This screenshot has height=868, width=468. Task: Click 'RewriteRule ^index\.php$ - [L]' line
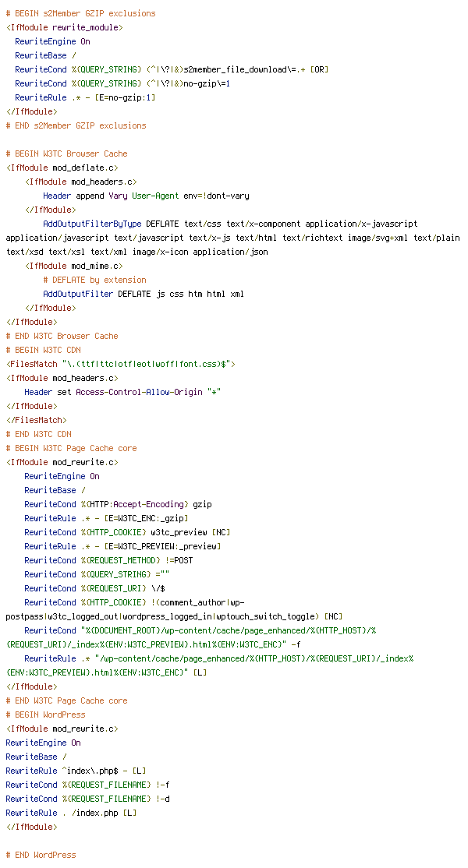tap(76, 771)
